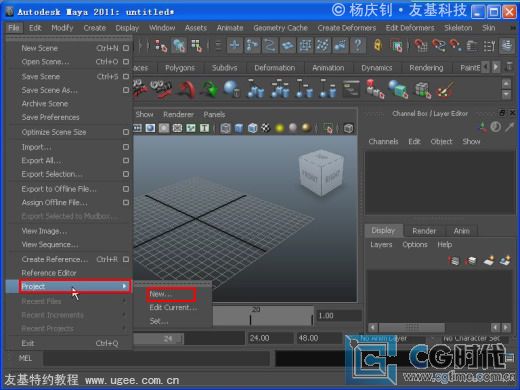Toggle the yellow use all lights sphere
520x390 pixels.
tap(280, 128)
